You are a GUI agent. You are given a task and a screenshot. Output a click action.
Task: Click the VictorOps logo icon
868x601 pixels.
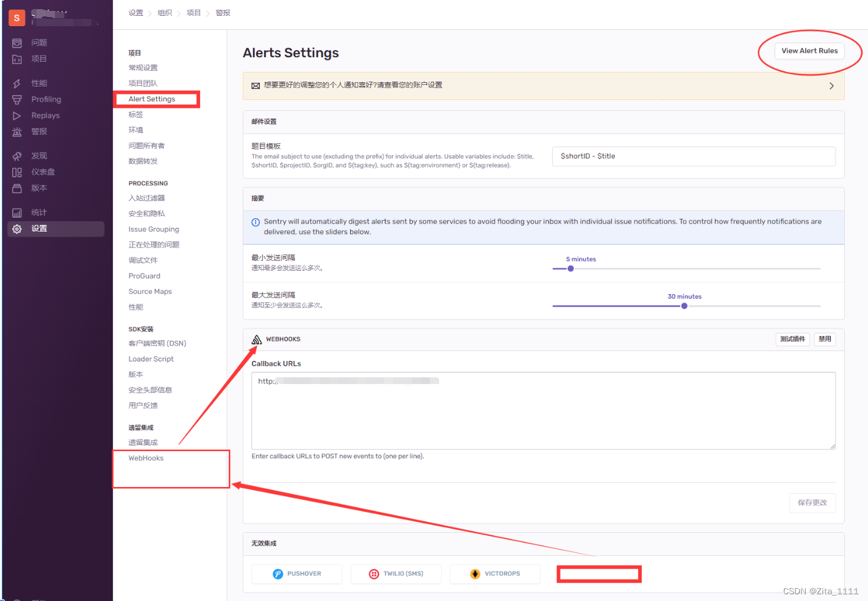point(475,574)
